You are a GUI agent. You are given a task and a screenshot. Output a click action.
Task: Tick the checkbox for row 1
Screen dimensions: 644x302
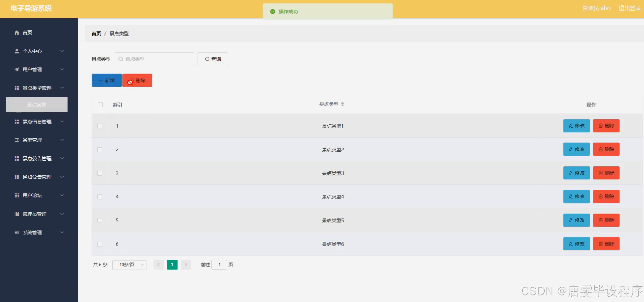click(x=100, y=126)
